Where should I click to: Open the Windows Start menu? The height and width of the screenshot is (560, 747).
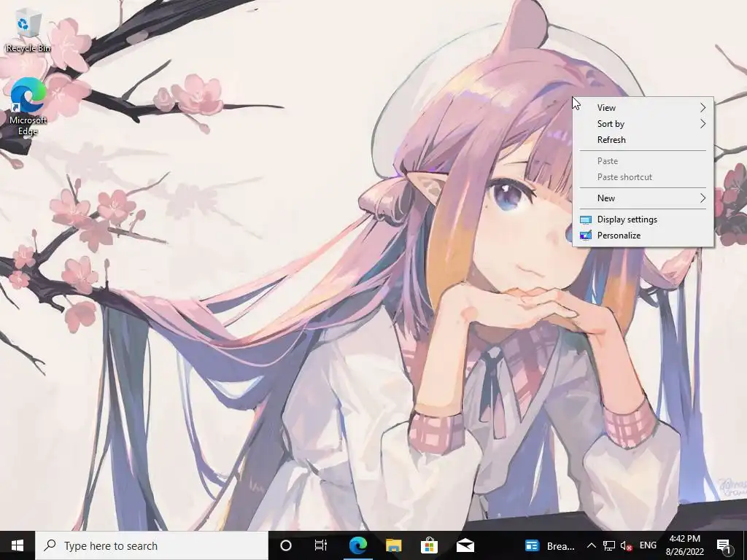point(18,545)
